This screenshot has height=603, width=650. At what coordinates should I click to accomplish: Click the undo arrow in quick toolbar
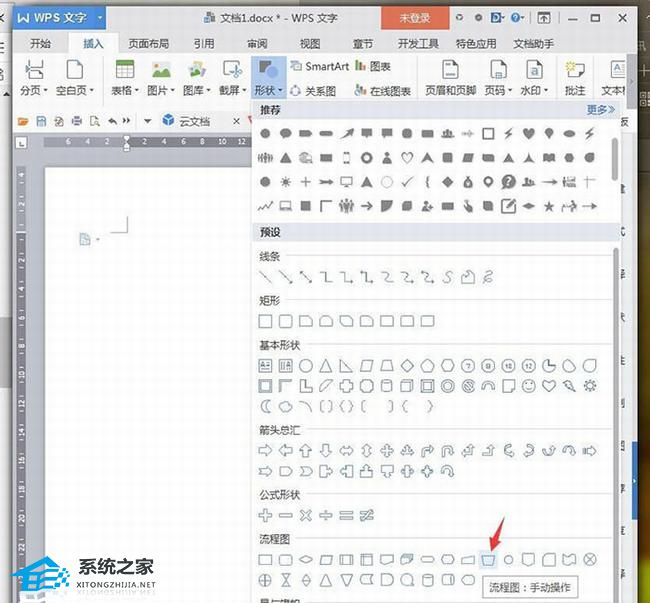point(112,121)
